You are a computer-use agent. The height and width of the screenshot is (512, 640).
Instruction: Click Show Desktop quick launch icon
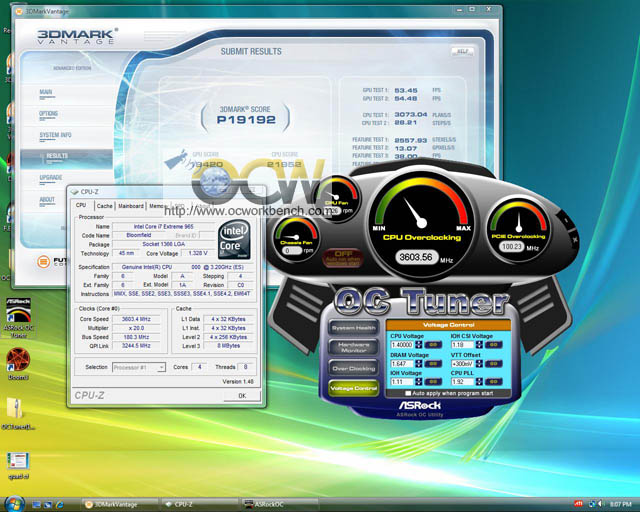37,505
